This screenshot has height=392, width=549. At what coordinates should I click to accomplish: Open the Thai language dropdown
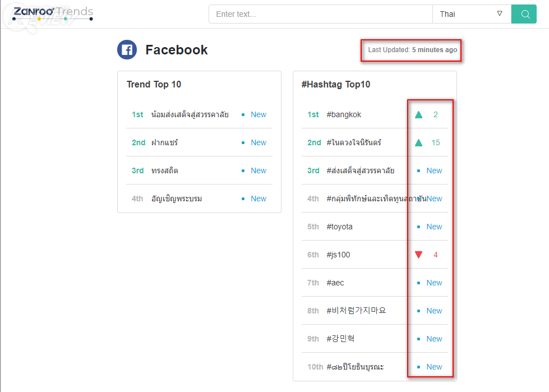(472, 14)
